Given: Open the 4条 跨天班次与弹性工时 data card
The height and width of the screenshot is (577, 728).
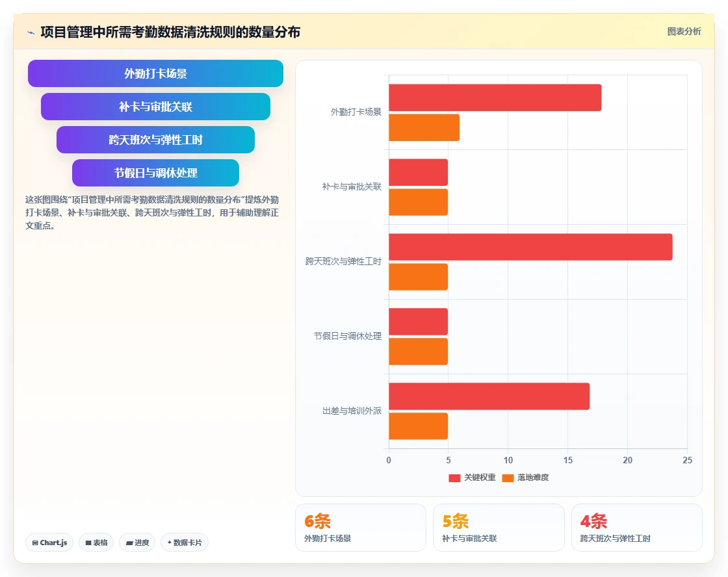Looking at the screenshot, I should pyautogui.click(x=636, y=528).
